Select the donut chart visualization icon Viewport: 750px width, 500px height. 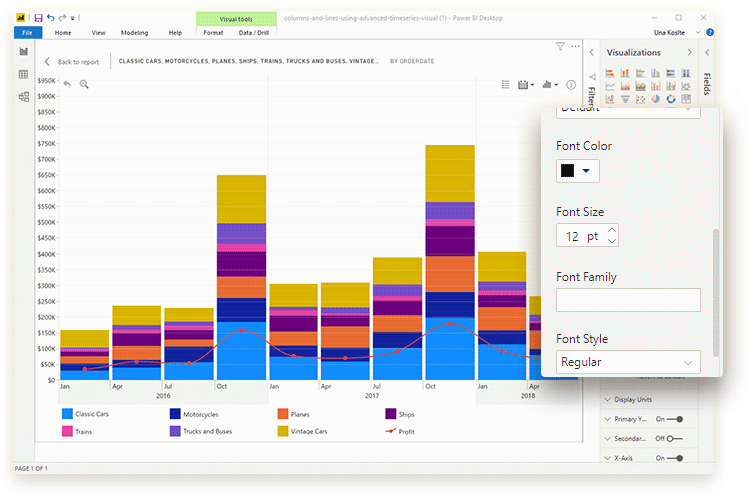670,99
